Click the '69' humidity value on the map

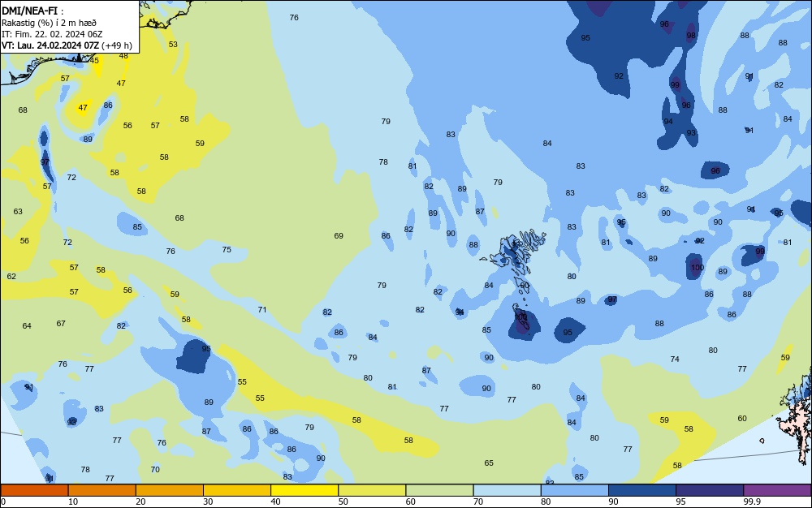pyautogui.click(x=339, y=236)
